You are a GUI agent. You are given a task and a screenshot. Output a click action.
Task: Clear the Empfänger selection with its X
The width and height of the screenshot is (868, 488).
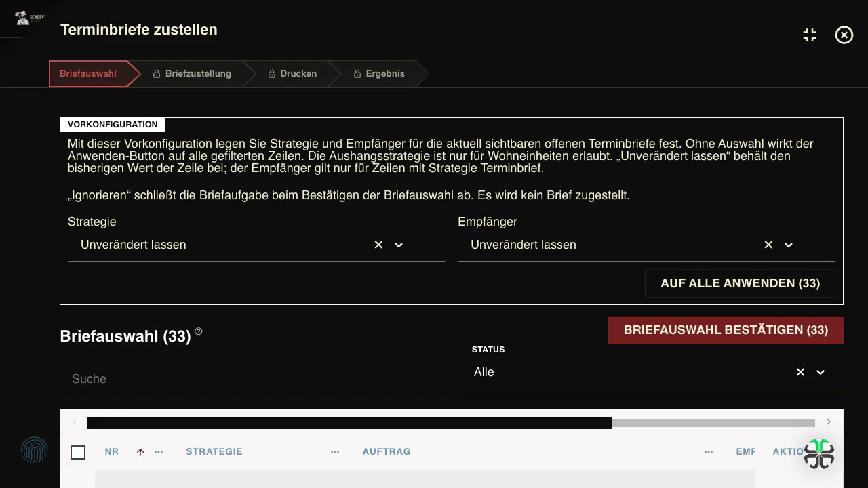(768, 245)
